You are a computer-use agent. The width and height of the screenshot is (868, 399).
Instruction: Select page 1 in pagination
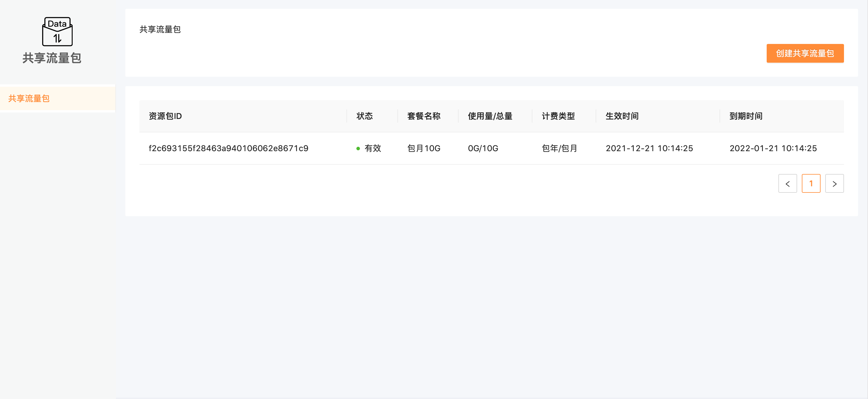(811, 184)
